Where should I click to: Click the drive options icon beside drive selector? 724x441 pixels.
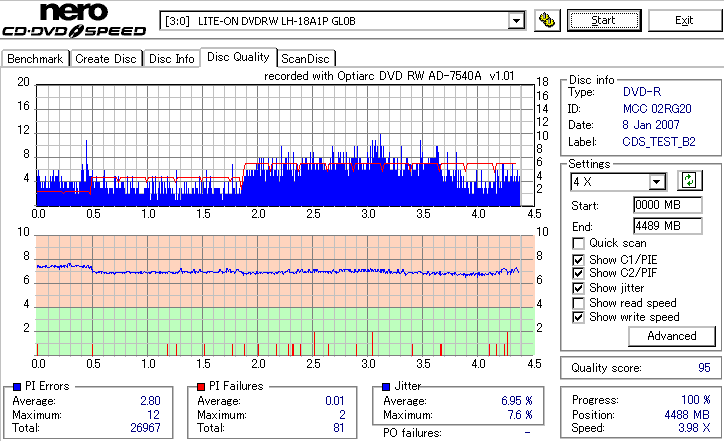pyautogui.click(x=547, y=20)
